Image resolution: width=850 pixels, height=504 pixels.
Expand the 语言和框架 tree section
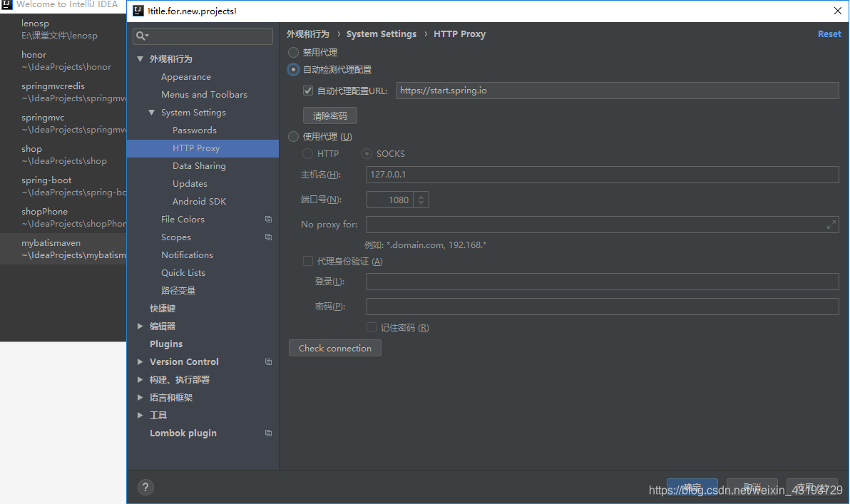pos(140,398)
